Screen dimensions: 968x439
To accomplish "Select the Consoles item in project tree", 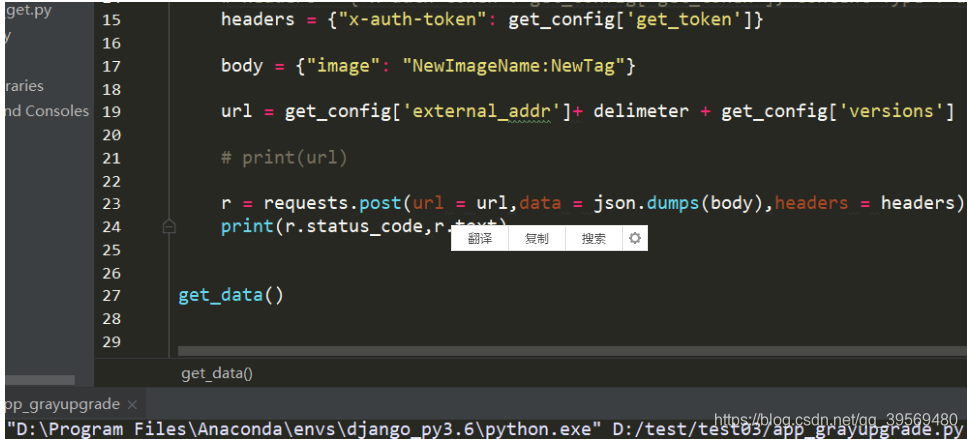I will [47, 111].
